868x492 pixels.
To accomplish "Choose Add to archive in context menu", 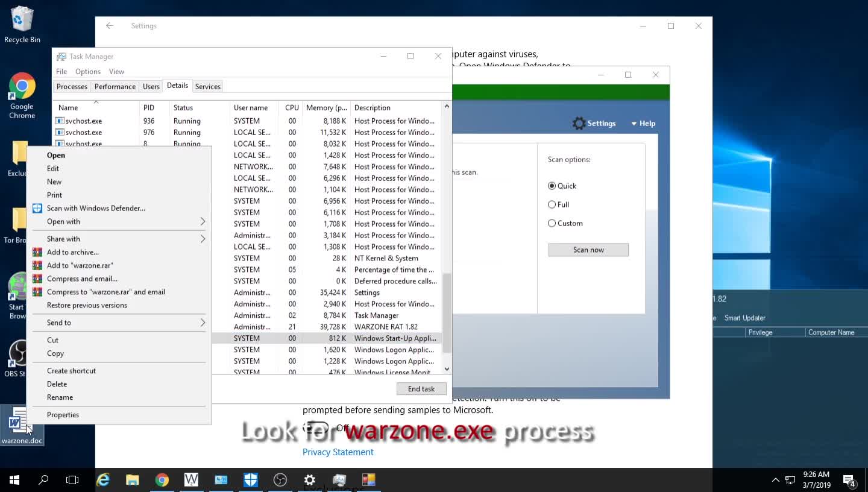I will pos(119,252).
